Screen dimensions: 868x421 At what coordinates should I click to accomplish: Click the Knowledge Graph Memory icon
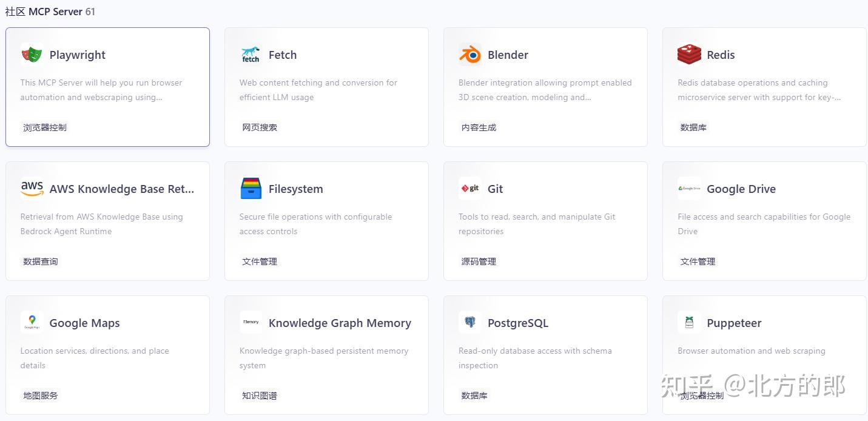pyautogui.click(x=251, y=323)
